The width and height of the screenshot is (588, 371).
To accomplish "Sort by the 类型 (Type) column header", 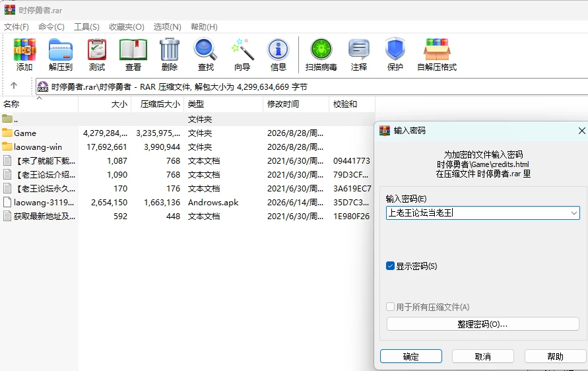I will [x=224, y=104].
